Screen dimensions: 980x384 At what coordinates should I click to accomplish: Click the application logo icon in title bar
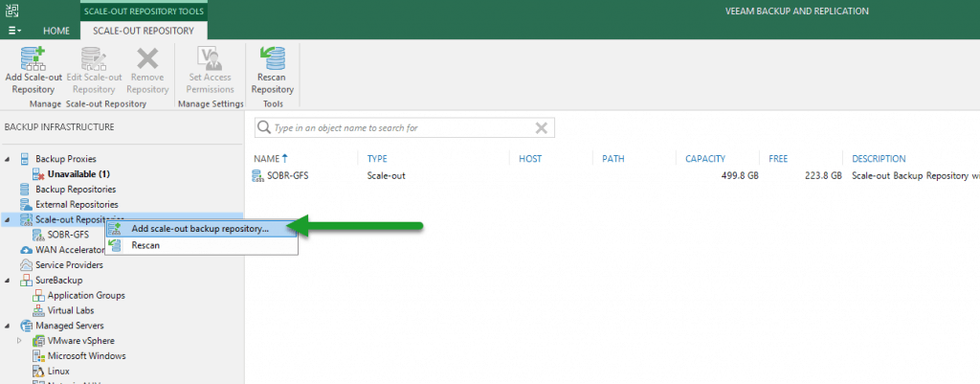11,11
